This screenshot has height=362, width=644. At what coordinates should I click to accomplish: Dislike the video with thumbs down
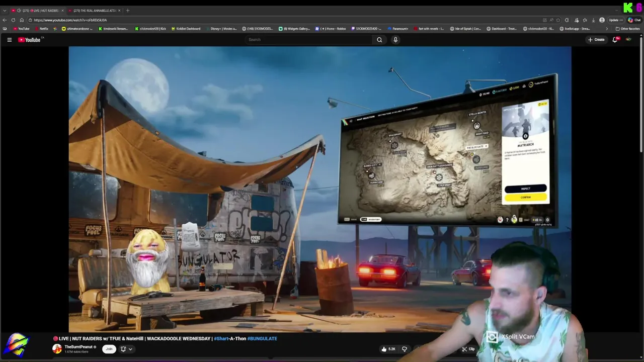click(x=405, y=349)
